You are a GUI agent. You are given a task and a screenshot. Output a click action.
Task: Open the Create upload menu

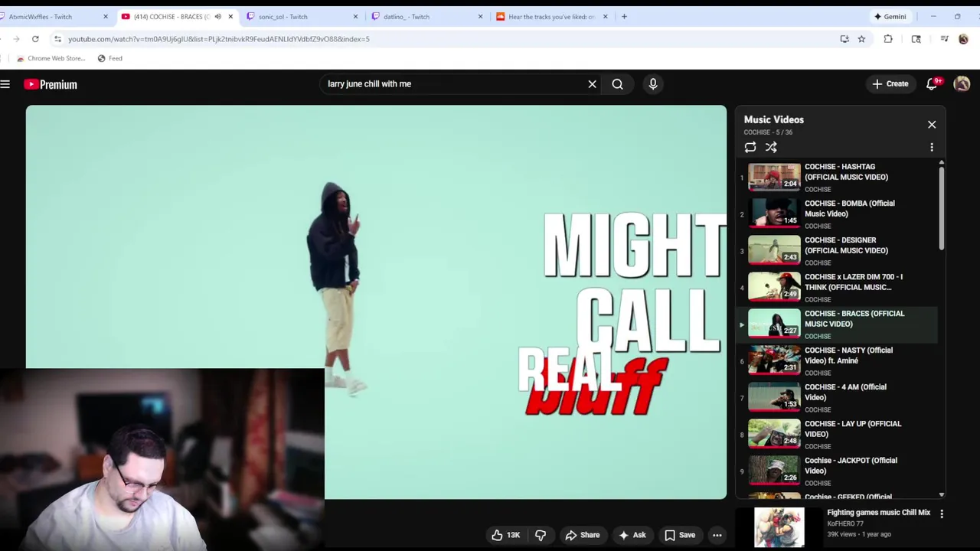pyautogui.click(x=890, y=84)
